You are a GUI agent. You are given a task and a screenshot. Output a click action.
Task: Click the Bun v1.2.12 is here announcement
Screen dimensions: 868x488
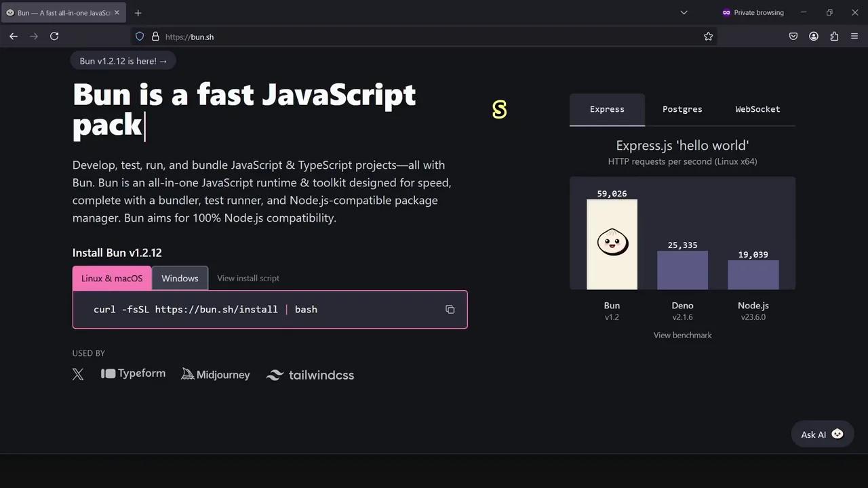[x=123, y=61]
